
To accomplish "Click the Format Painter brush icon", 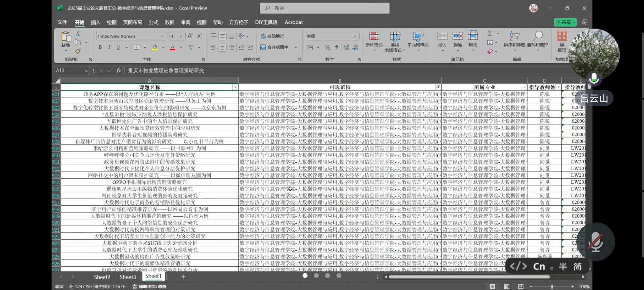I will tap(78, 51).
